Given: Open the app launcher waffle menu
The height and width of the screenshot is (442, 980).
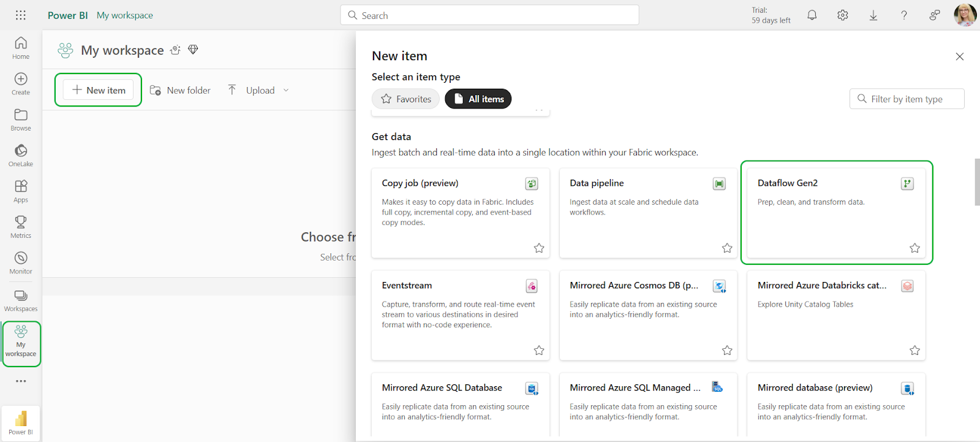Looking at the screenshot, I should tap(21, 15).
